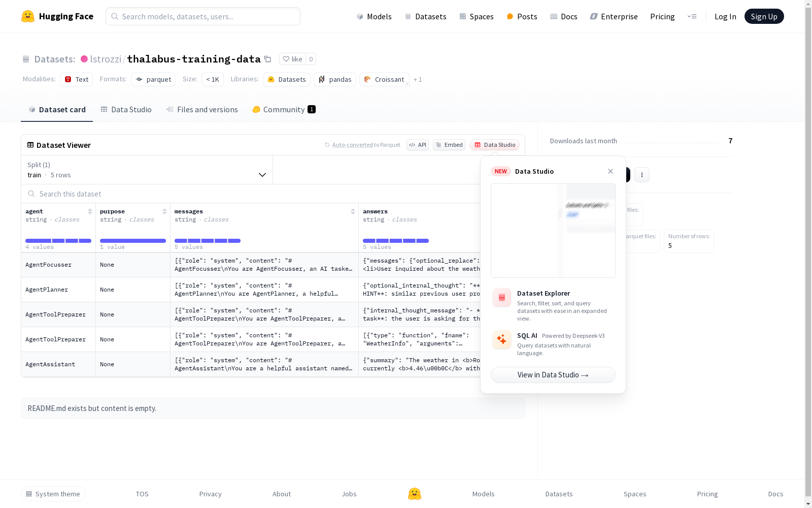
Task: Click the thalabus-training-data dataset title
Action: coord(194,59)
